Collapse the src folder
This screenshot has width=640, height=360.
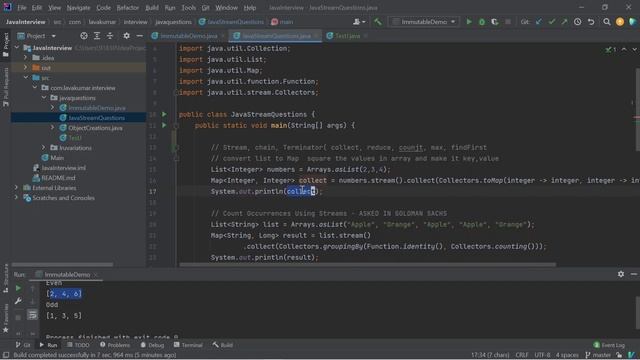coord(26,78)
